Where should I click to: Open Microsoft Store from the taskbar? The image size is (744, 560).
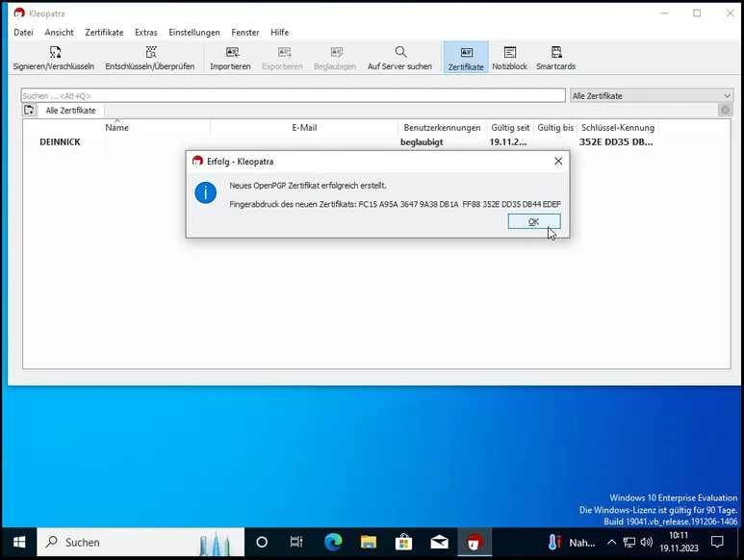[x=403, y=542]
